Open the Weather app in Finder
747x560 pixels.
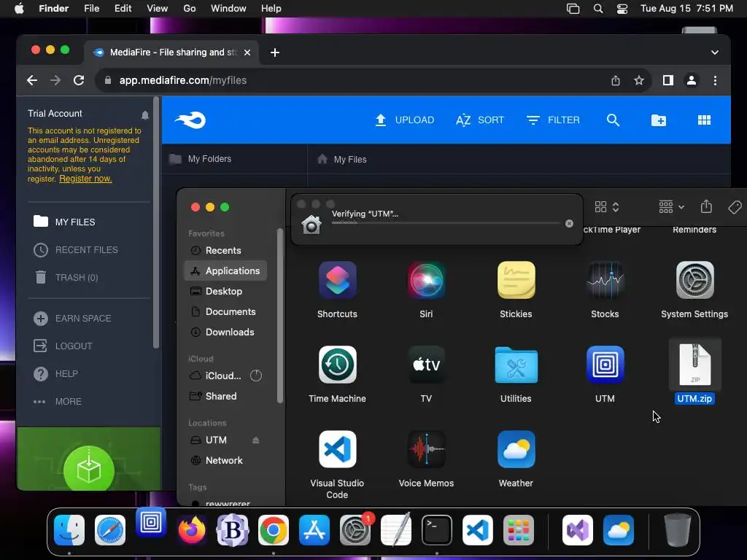(516, 449)
